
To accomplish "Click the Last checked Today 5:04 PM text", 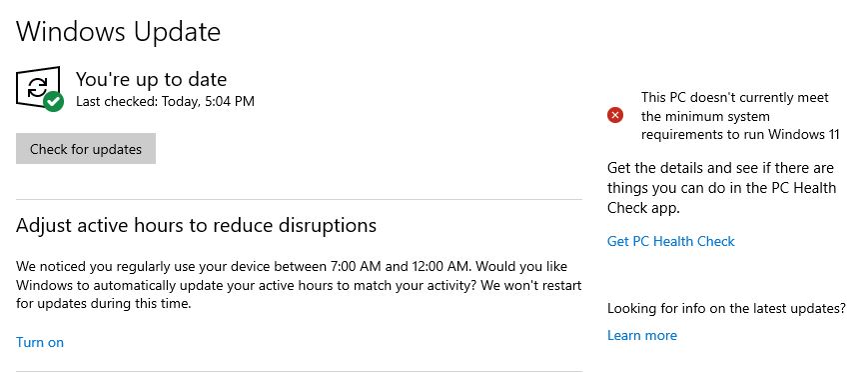I will coord(165,101).
